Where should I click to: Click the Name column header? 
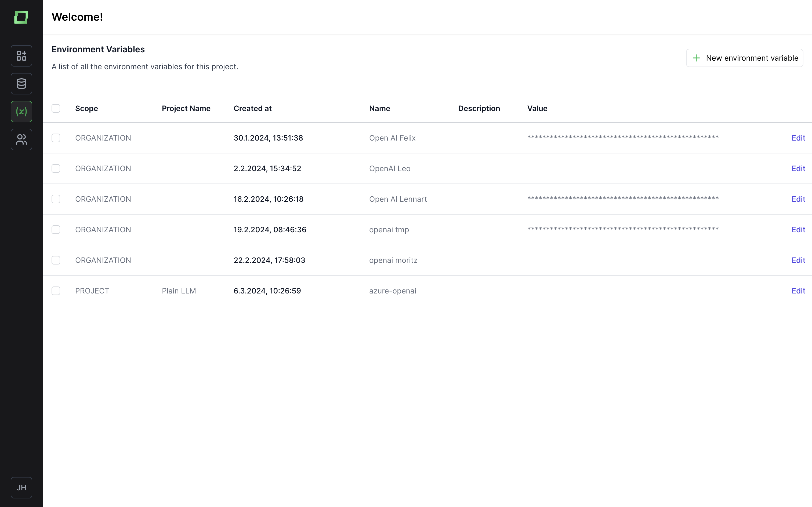[x=379, y=108]
